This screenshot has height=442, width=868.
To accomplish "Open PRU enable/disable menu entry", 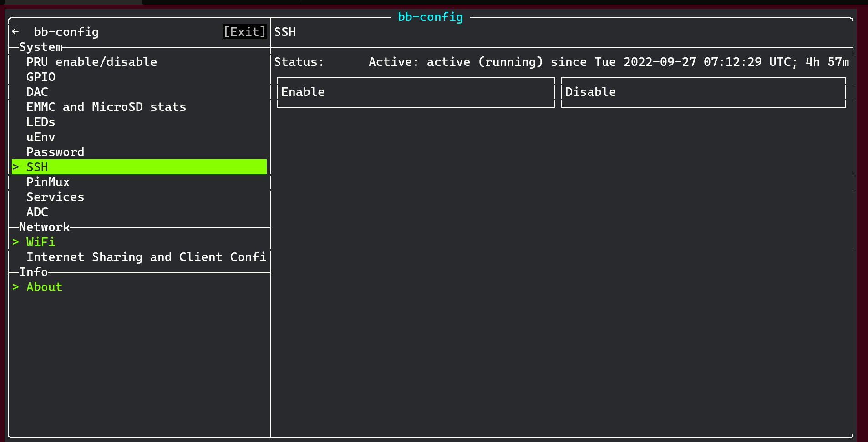I will coord(91,62).
